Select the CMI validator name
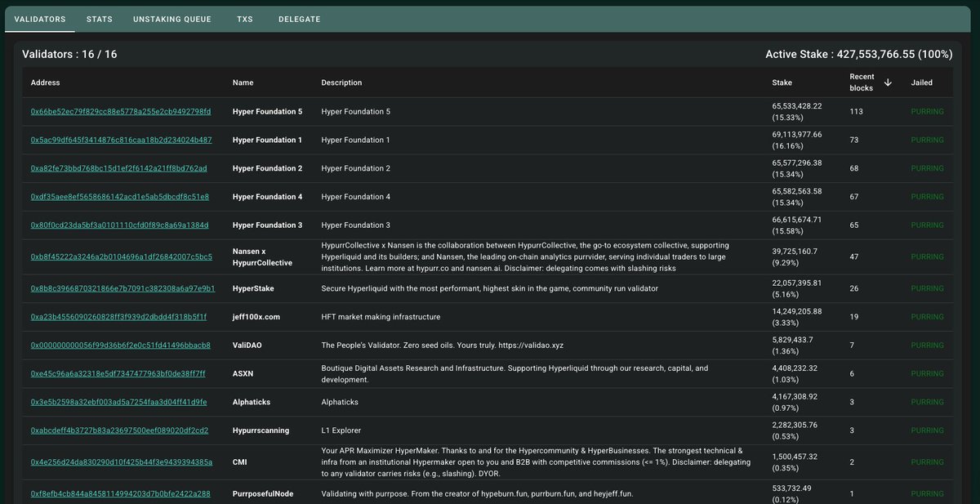 pyautogui.click(x=240, y=462)
